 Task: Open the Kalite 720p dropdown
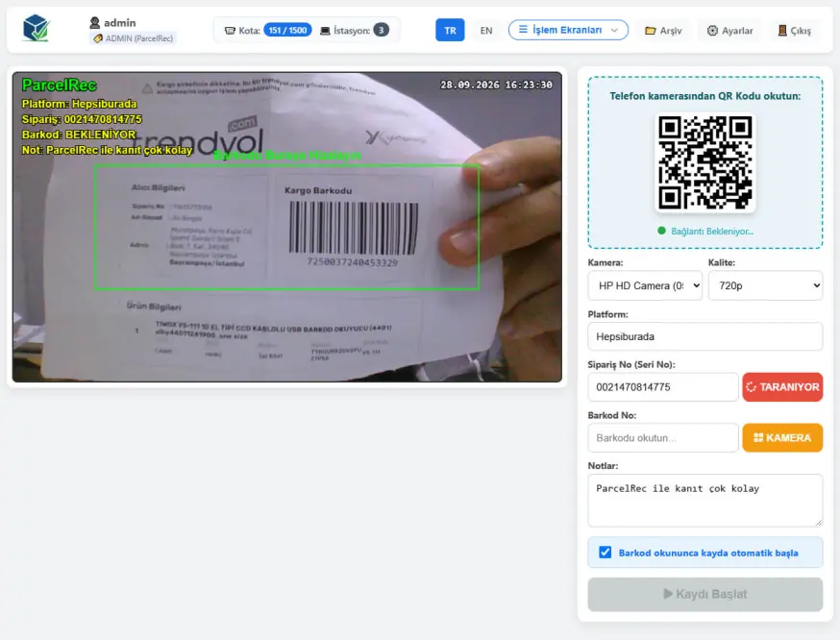(766, 285)
